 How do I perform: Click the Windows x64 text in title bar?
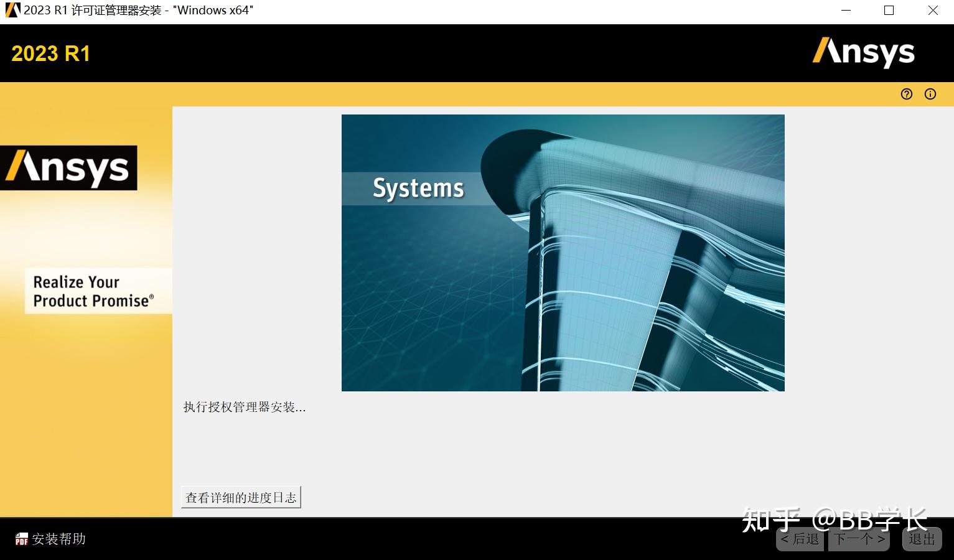213,10
